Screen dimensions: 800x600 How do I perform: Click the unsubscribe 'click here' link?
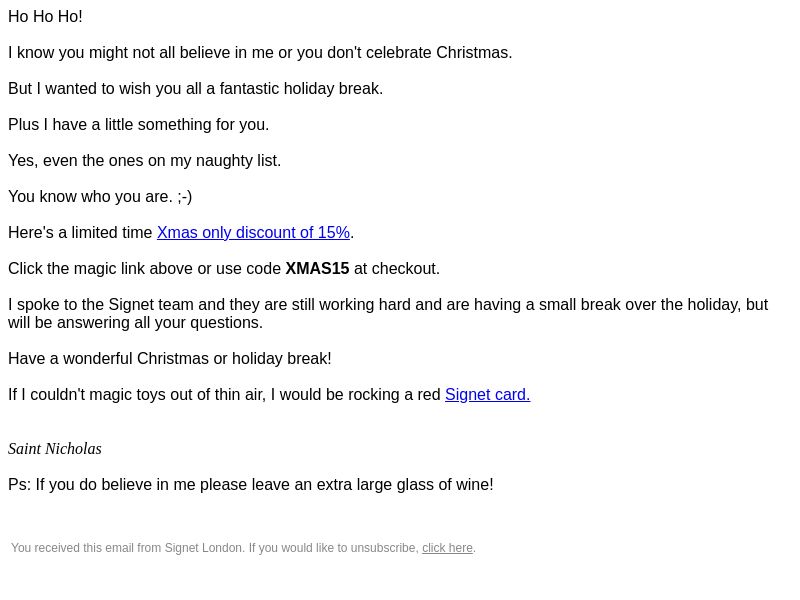(447, 548)
